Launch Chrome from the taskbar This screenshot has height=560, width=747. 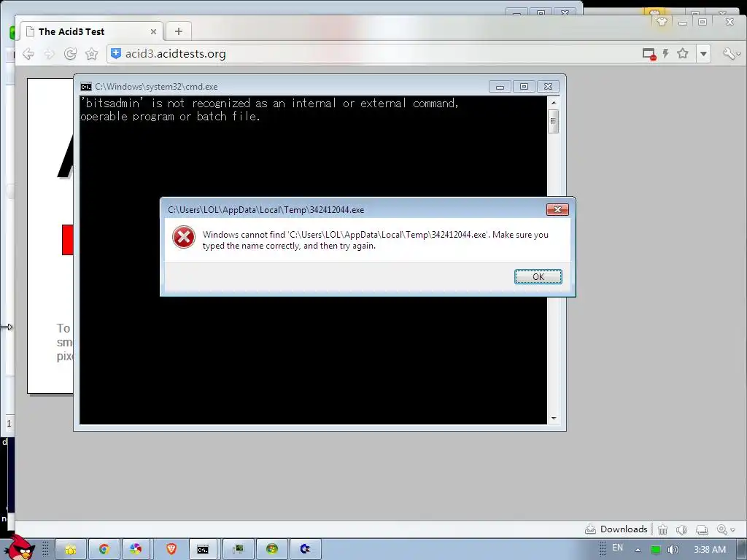pos(104,549)
